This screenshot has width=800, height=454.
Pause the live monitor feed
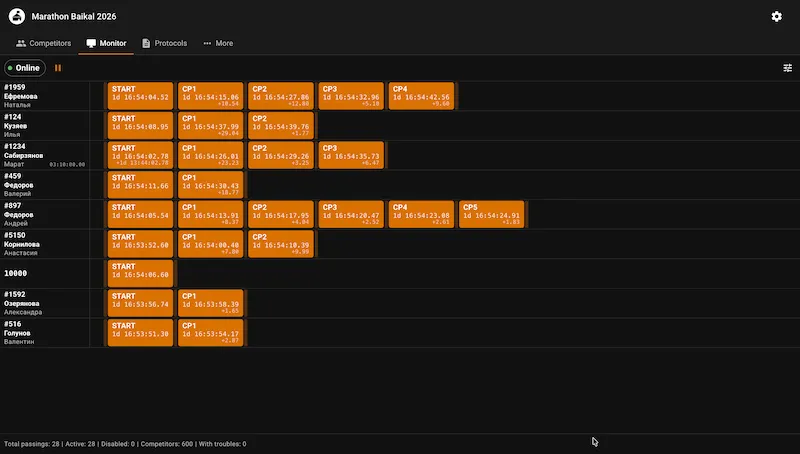coord(58,68)
